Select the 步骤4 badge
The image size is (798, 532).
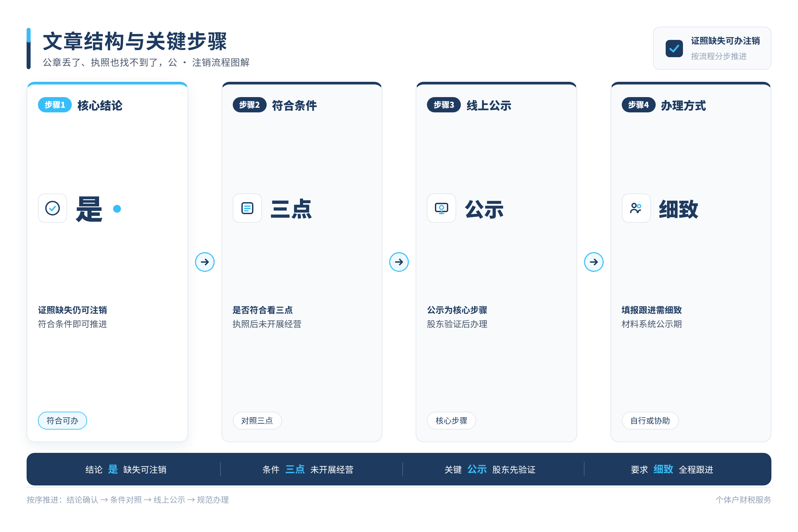[638, 105]
